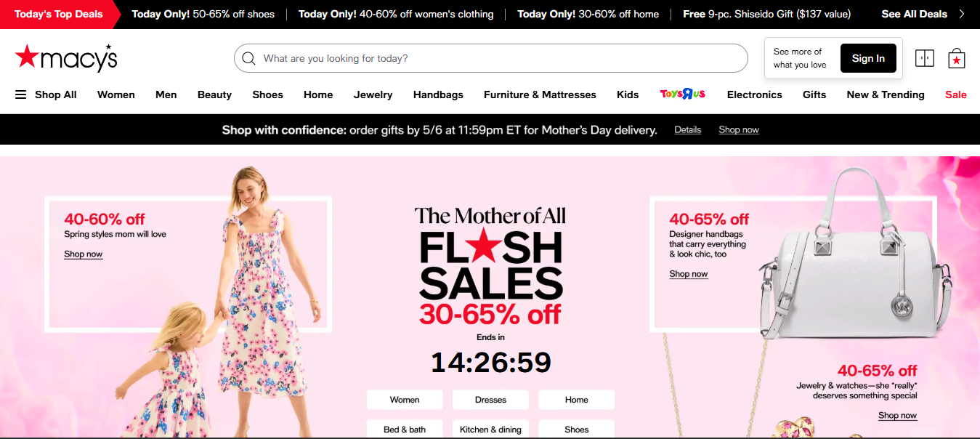Screen dimensions: 980x439
Task: Click Shop now under Spring styles offer
Action: pyautogui.click(x=84, y=254)
